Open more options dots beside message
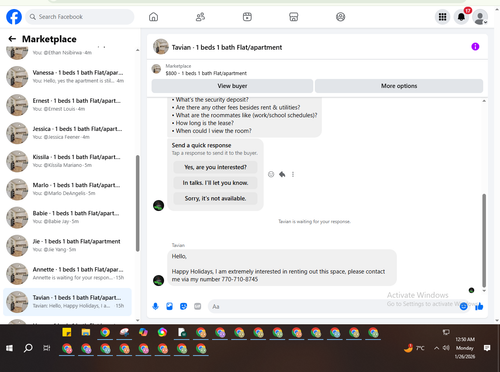This screenshot has height=372, width=500. click(293, 174)
